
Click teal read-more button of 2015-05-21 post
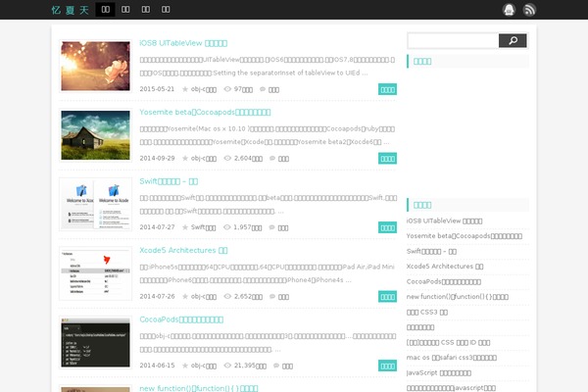point(387,89)
